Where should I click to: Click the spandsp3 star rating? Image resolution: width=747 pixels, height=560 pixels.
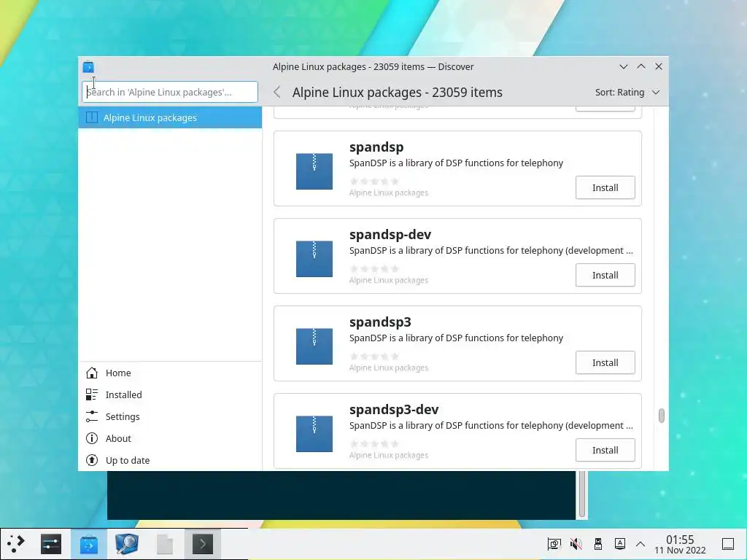pyautogui.click(x=374, y=356)
